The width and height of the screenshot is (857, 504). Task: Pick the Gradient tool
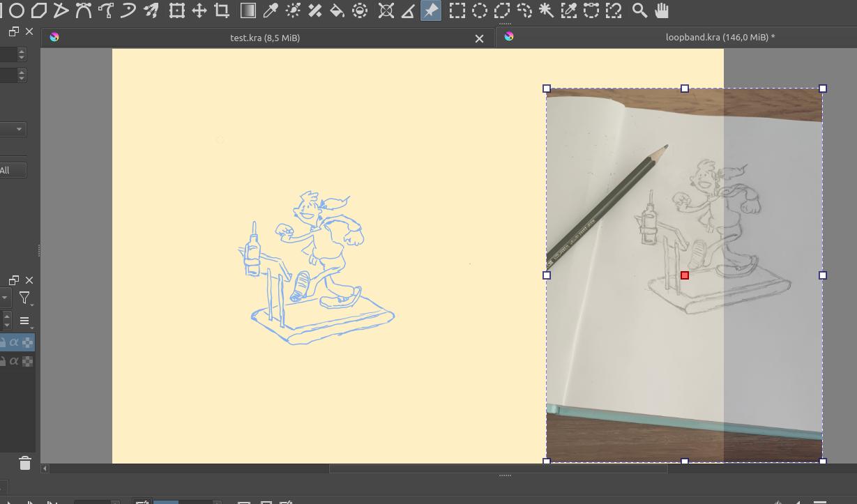pyautogui.click(x=248, y=10)
